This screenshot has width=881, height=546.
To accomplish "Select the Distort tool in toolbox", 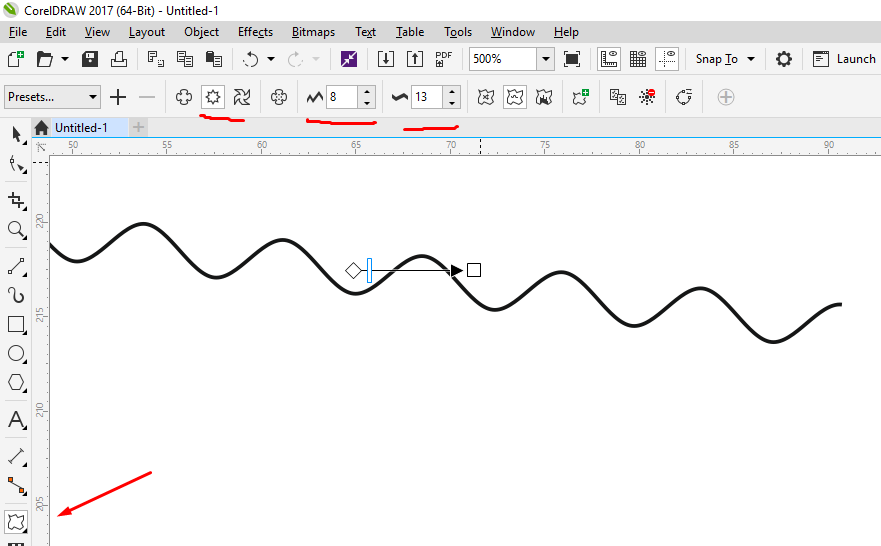I will click(16, 522).
